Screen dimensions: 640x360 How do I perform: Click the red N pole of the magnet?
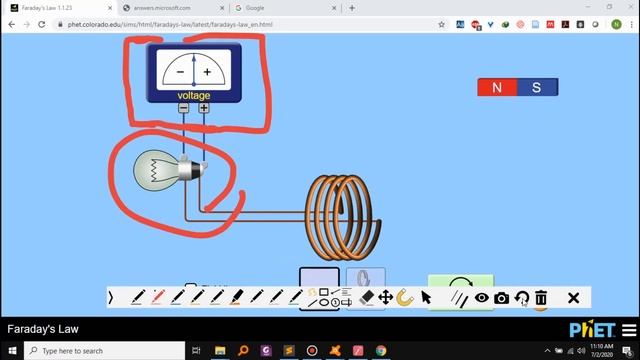(497, 87)
